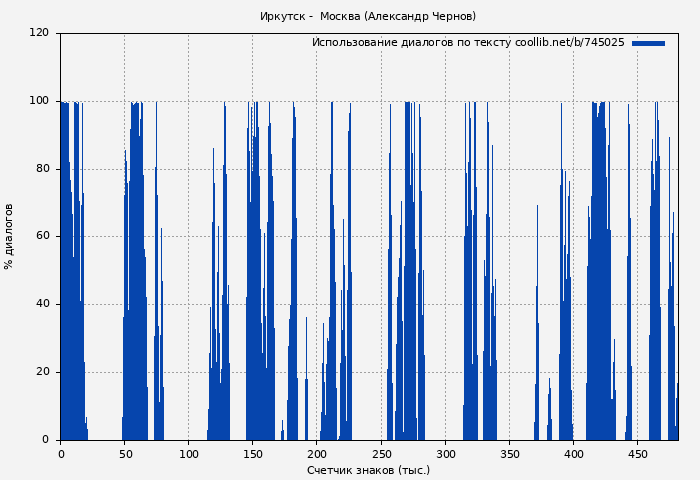
Task: Click the blue legend color swatch
Action: point(648,43)
